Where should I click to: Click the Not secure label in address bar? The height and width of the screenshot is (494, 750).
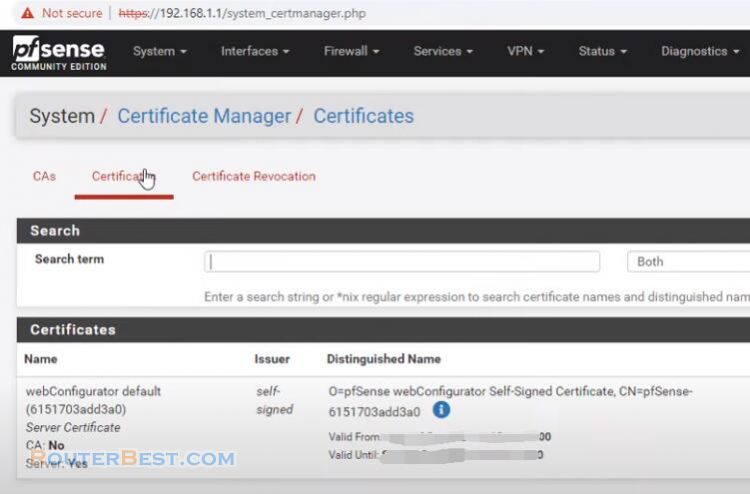click(x=72, y=13)
